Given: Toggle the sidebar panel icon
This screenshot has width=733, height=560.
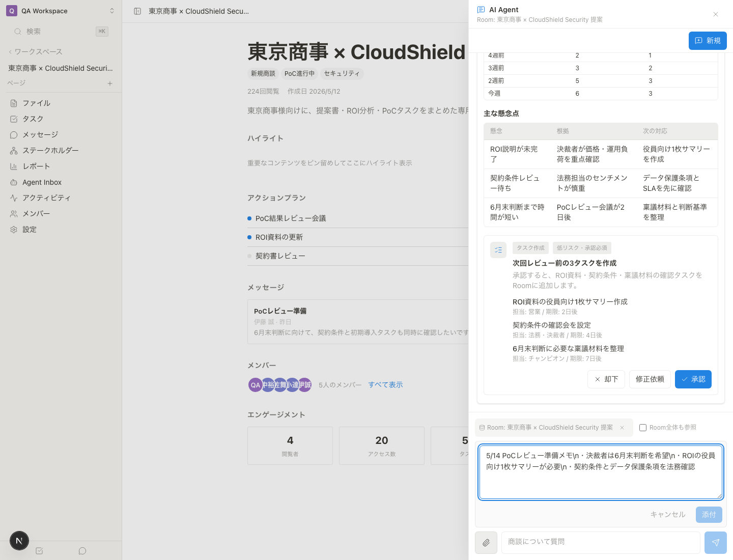Looking at the screenshot, I should 137,11.
